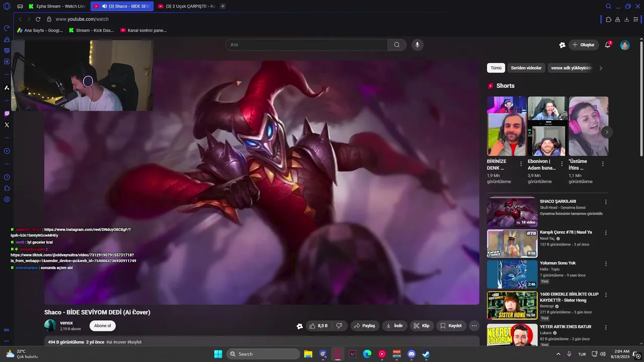Open a new browser tab with plus
644x362 pixels.
click(223, 6)
